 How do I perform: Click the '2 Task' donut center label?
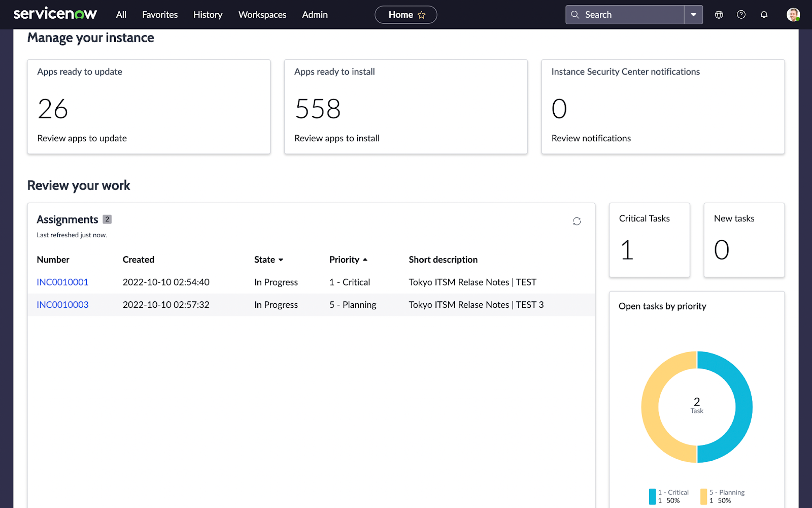pyautogui.click(x=697, y=405)
